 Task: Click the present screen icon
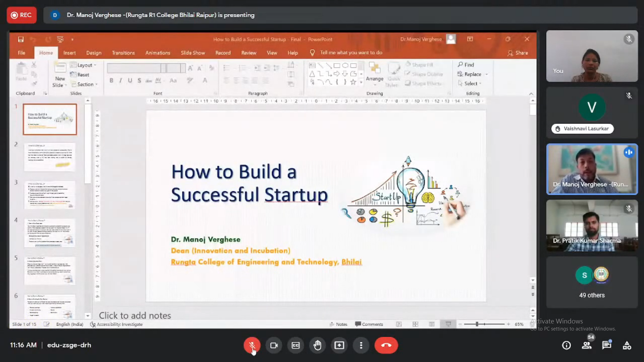click(339, 345)
